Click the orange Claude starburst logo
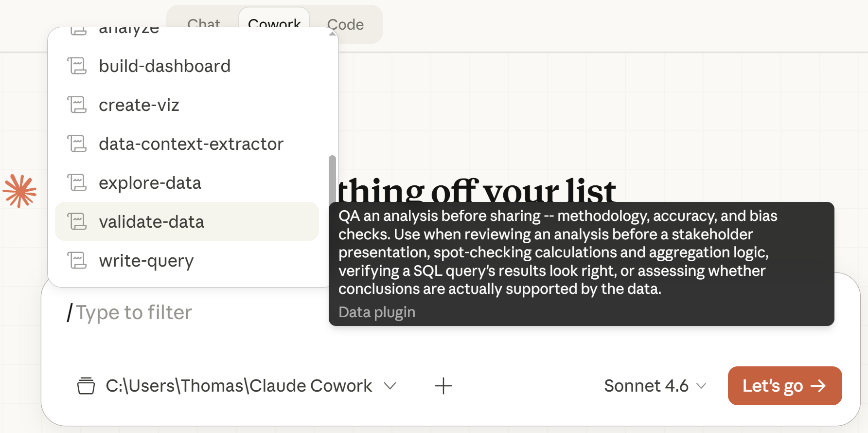 pyautogui.click(x=19, y=191)
